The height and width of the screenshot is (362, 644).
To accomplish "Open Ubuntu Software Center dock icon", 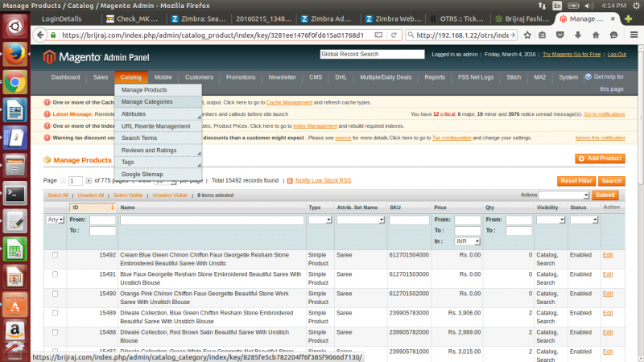I will (14, 305).
